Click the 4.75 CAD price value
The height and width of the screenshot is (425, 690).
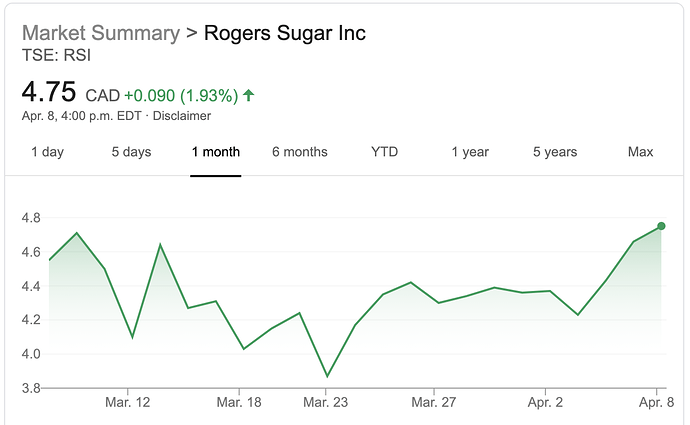point(49,93)
